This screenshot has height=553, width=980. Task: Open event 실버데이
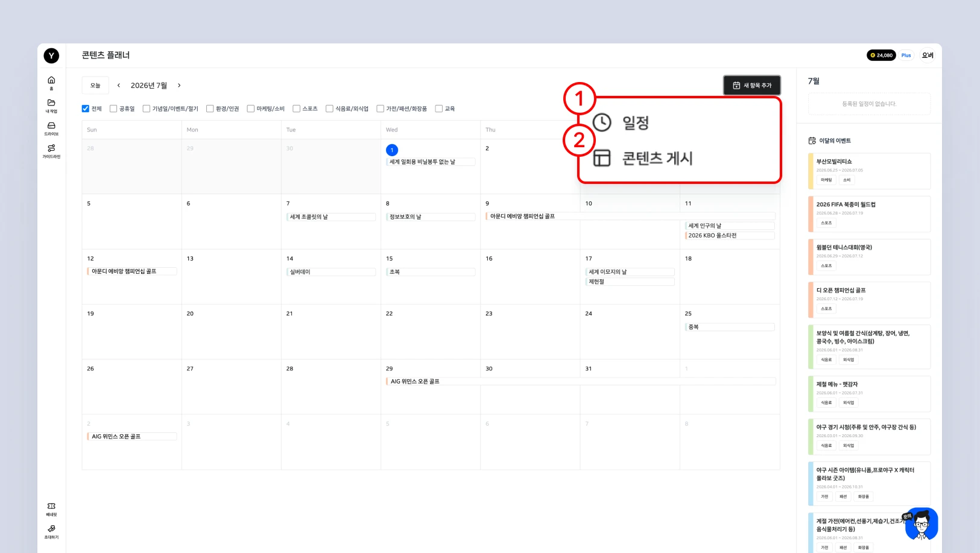point(331,272)
